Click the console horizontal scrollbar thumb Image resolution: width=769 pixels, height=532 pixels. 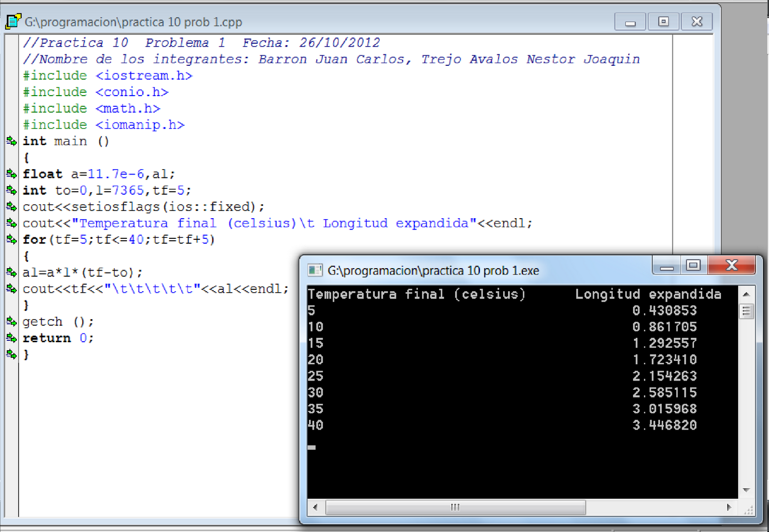tap(454, 507)
